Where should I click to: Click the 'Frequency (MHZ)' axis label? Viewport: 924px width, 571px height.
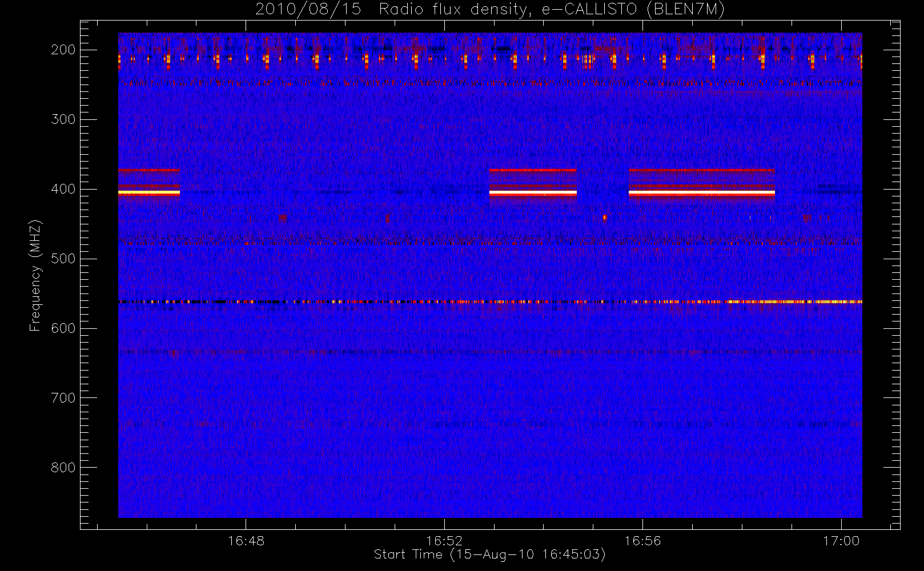pos(35,275)
